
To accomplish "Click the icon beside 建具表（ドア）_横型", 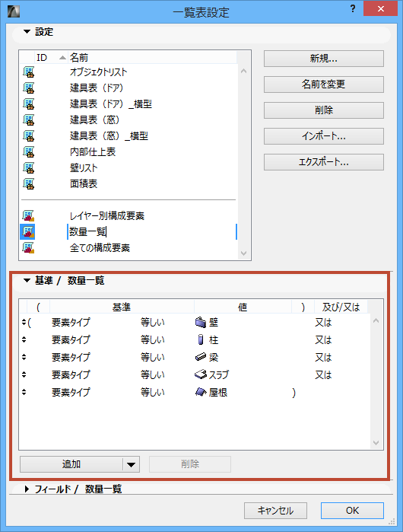I will click(28, 104).
